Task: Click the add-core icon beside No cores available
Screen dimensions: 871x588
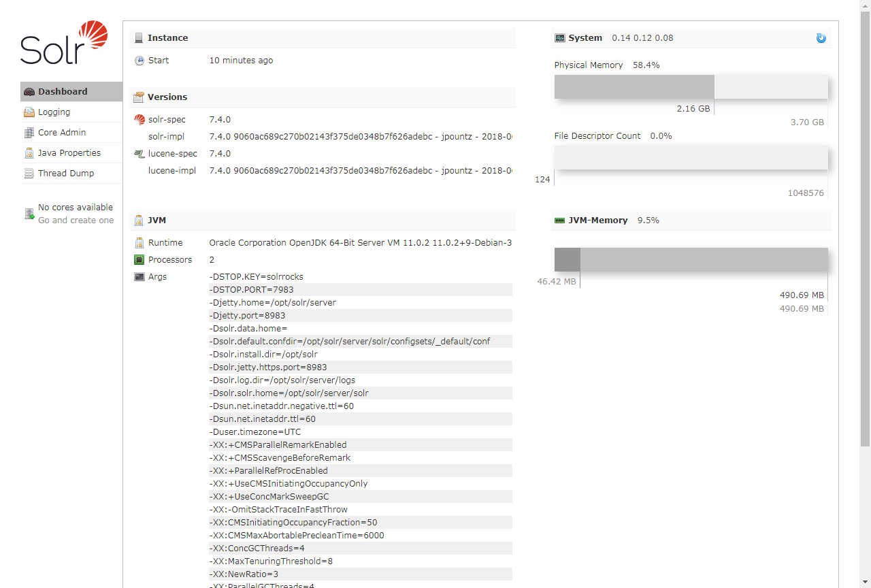Action: tap(29, 214)
